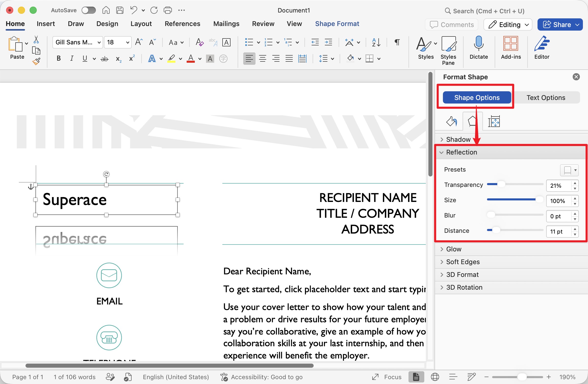Screen dimensions: 588x384
Task: Toggle align text left
Action: coord(249,59)
